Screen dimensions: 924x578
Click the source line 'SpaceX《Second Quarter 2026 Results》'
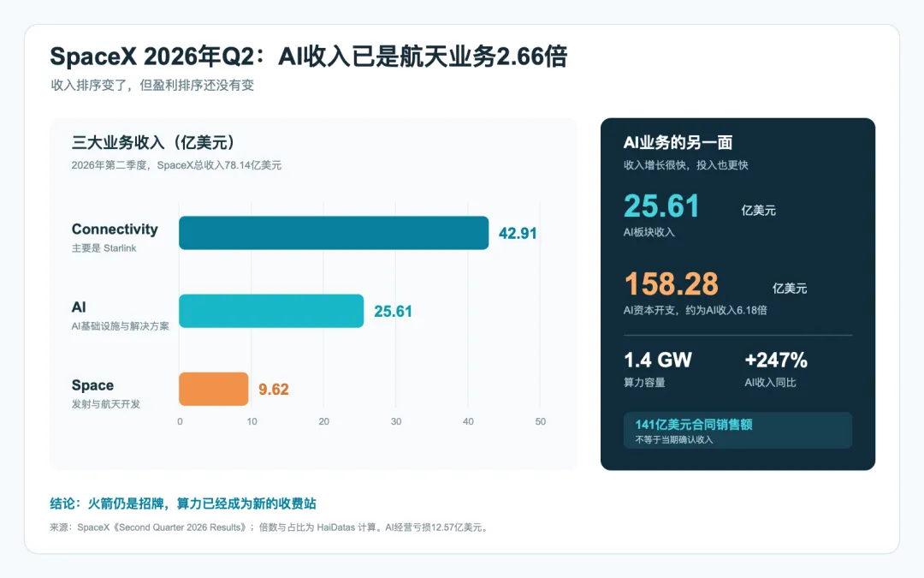(x=163, y=527)
